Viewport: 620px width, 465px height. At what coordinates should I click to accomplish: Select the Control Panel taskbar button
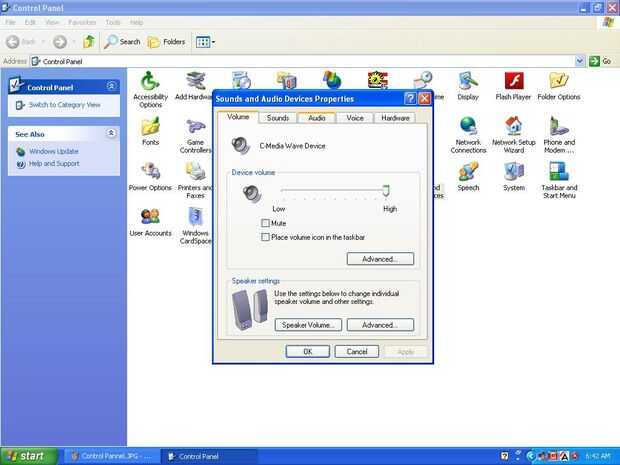tap(210, 456)
